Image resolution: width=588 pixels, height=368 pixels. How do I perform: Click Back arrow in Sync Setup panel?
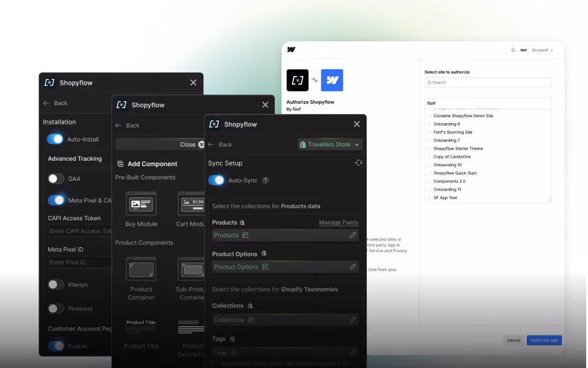(x=211, y=145)
